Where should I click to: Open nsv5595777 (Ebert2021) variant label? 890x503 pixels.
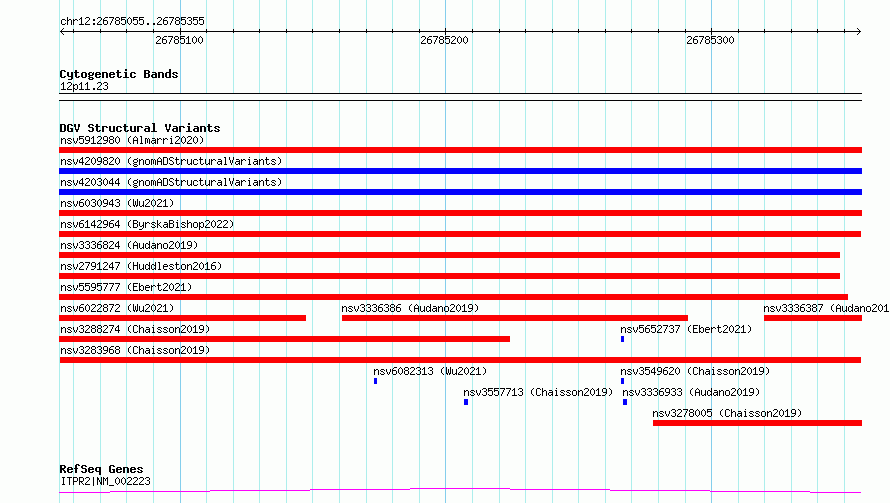[126, 287]
